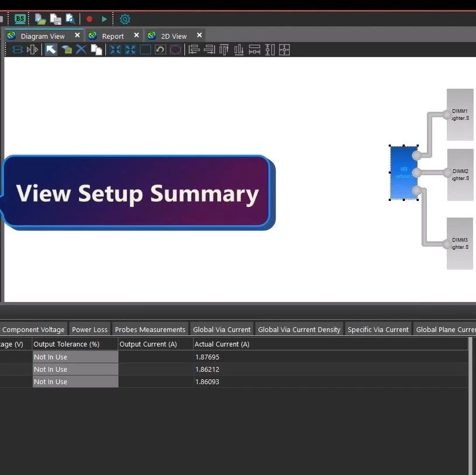This screenshot has height=475, width=476.
Task: Open the Power Loss results tab
Action: (x=89, y=330)
